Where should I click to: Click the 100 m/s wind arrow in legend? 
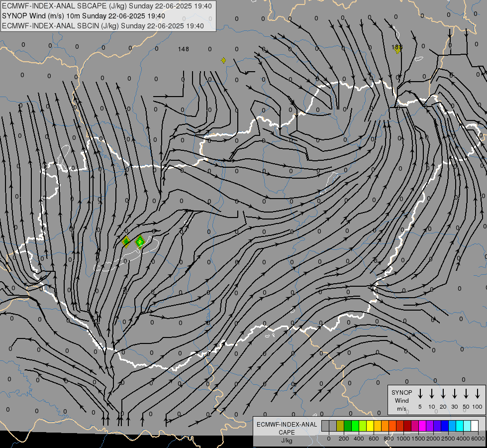(478, 394)
